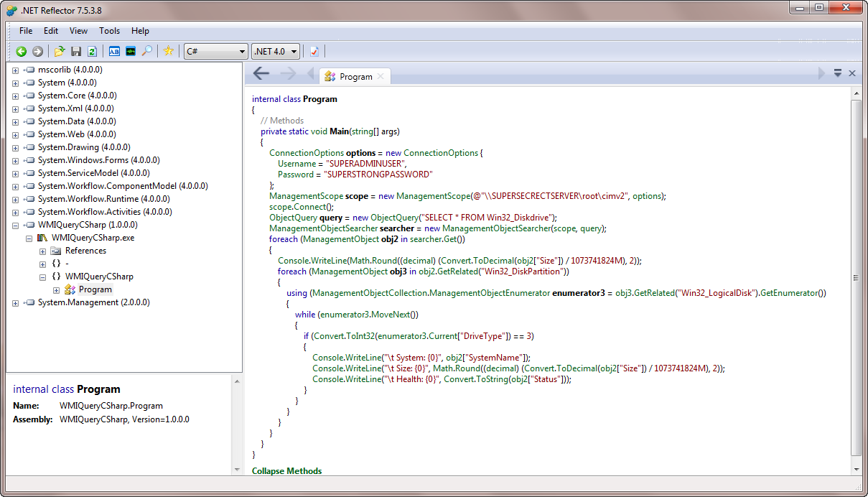Click the green waveform analyzer toolbar icon
The width and height of the screenshot is (868, 497).
pos(131,51)
